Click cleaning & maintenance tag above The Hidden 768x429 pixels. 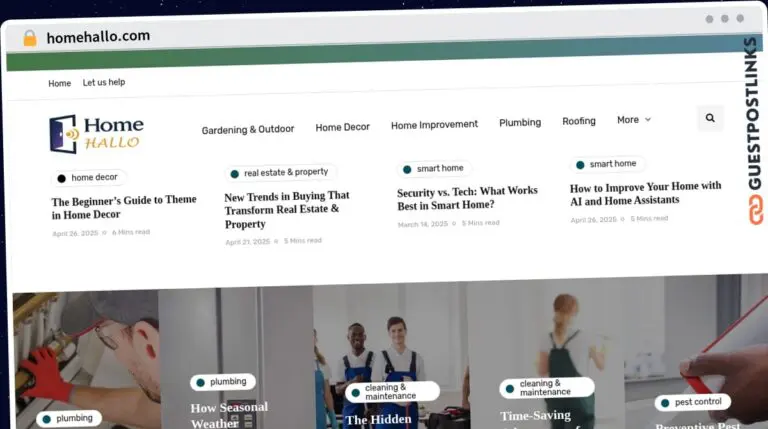(392, 392)
